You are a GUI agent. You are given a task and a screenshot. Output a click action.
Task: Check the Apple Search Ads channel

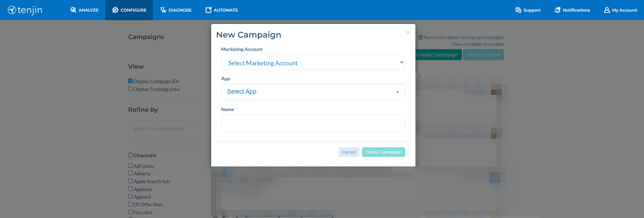[131, 181]
